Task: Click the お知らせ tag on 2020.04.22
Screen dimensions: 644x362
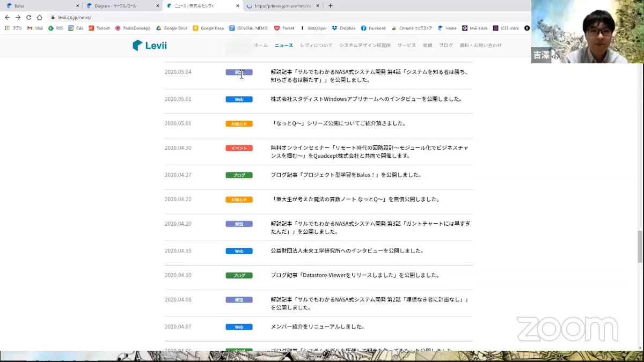Action: click(239, 200)
